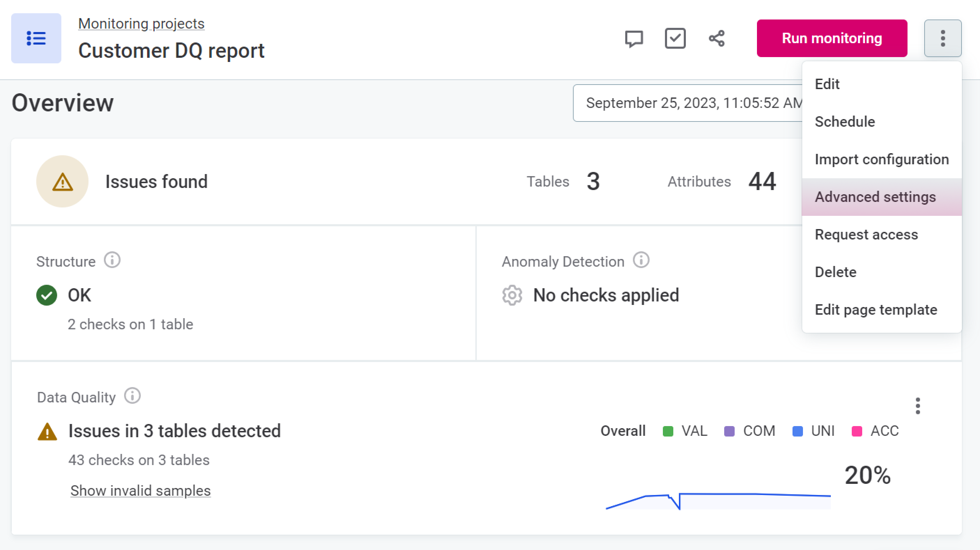The height and width of the screenshot is (550, 980).
Task: Go to the Monitoring projects breadcrumb link
Action: [x=141, y=24]
